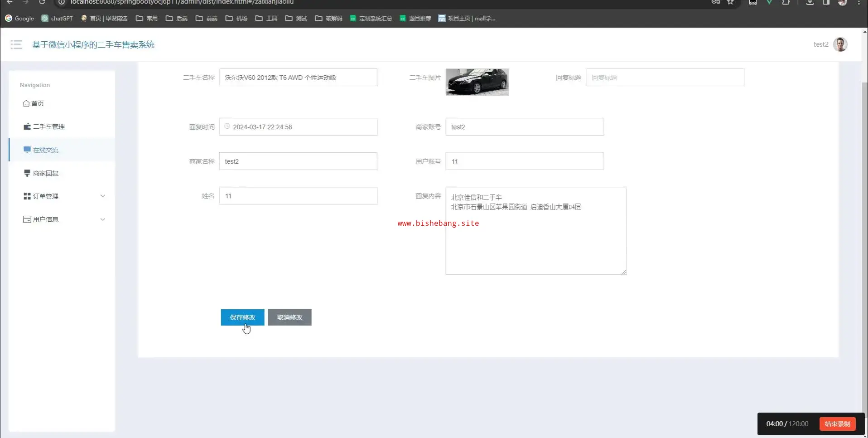Click the hamburger menu collapse icon
This screenshot has height=438, width=868.
tap(16, 44)
